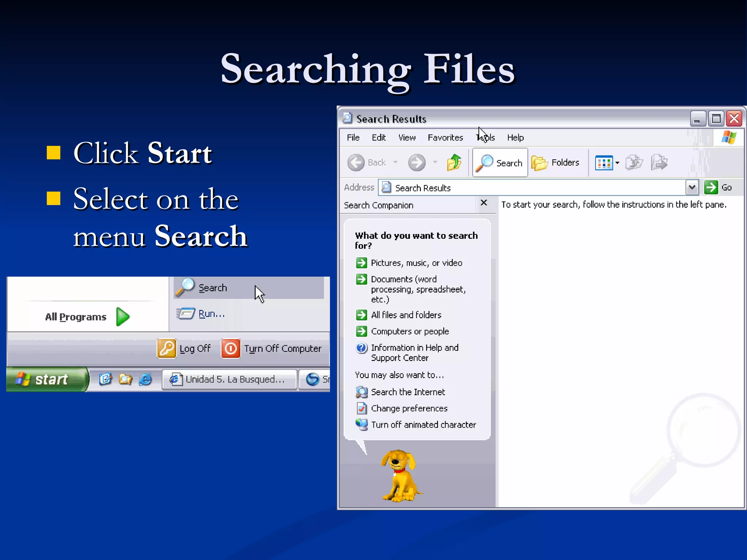Maximize the Search Results window
The height and width of the screenshot is (560, 747).
[x=716, y=119]
